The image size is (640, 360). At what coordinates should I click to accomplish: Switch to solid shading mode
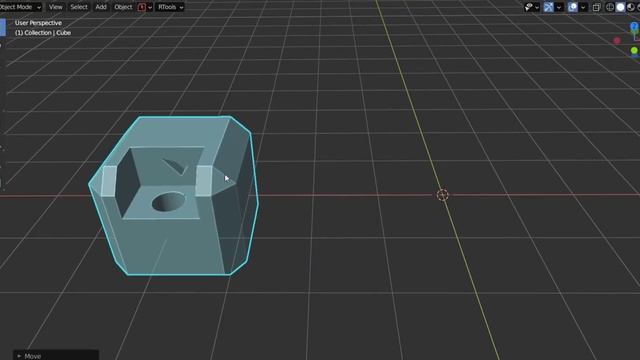620,7
